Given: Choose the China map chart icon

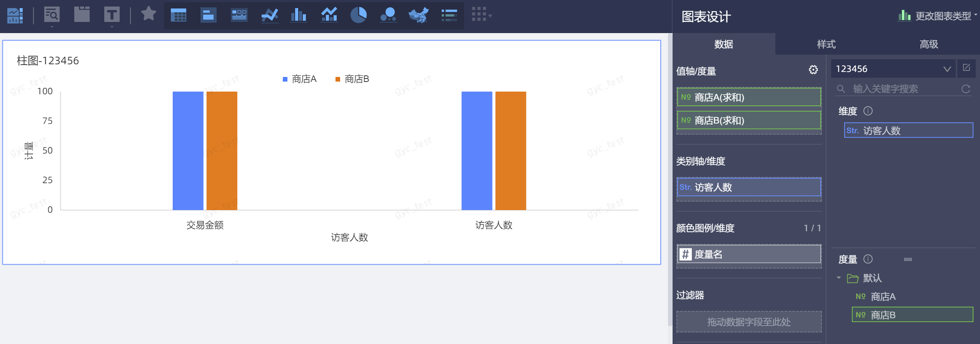Looking at the screenshot, I should (419, 15).
